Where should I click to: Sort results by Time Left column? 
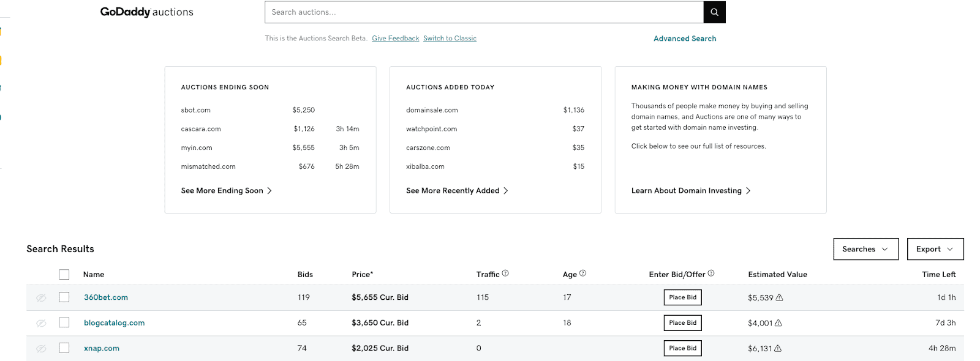[939, 275]
